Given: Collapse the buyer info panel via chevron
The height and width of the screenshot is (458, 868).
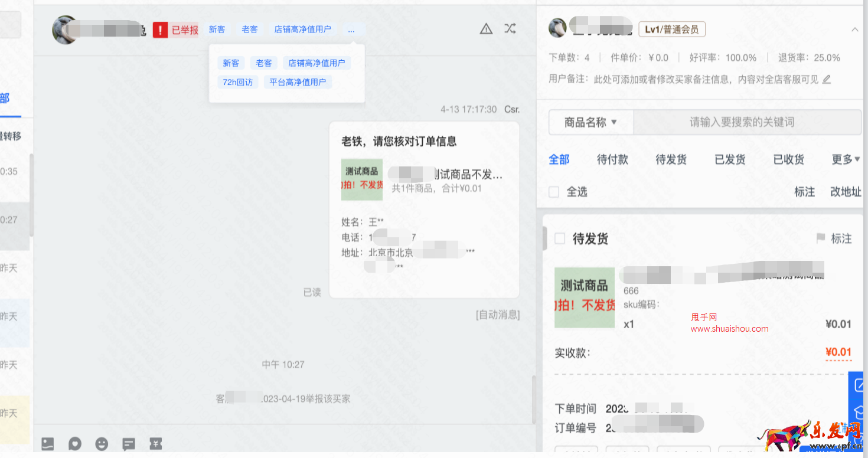Looking at the screenshot, I should tap(855, 28).
